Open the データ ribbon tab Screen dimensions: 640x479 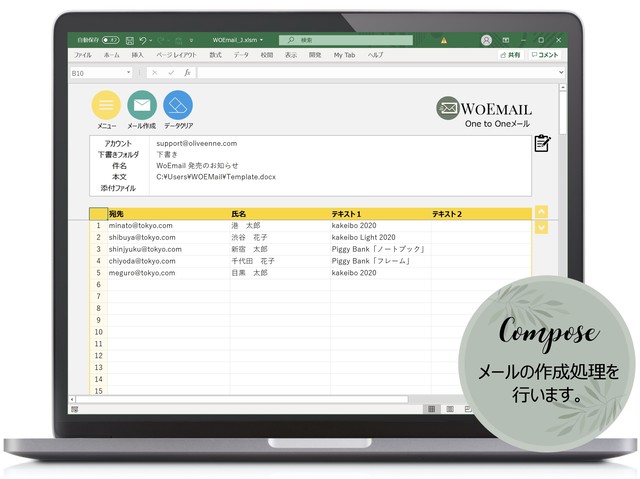pyautogui.click(x=241, y=55)
